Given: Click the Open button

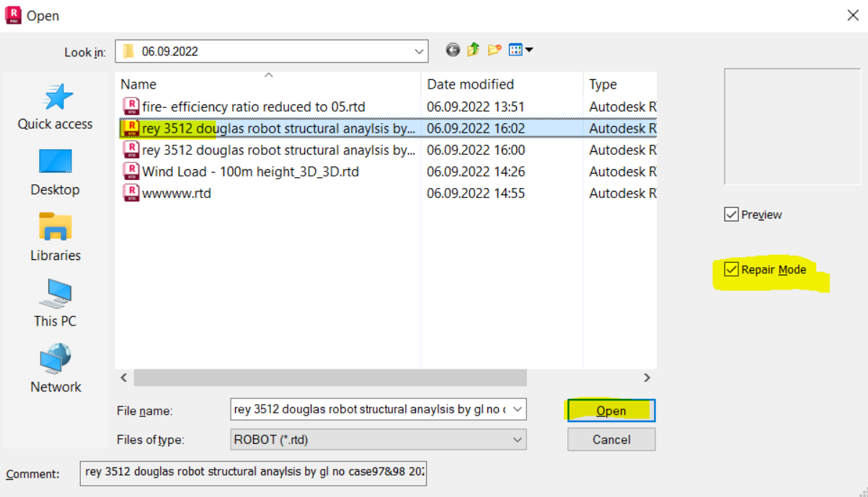Looking at the screenshot, I should coord(611,410).
